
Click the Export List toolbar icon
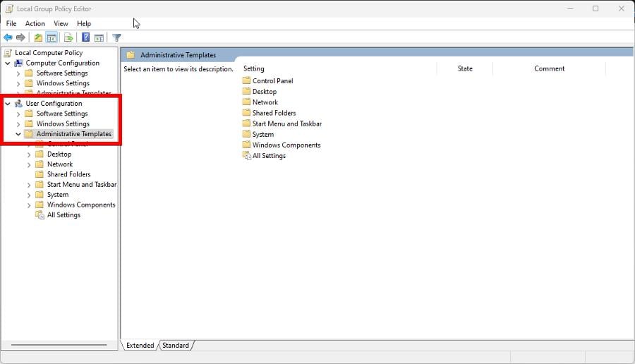pyautogui.click(x=68, y=37)
